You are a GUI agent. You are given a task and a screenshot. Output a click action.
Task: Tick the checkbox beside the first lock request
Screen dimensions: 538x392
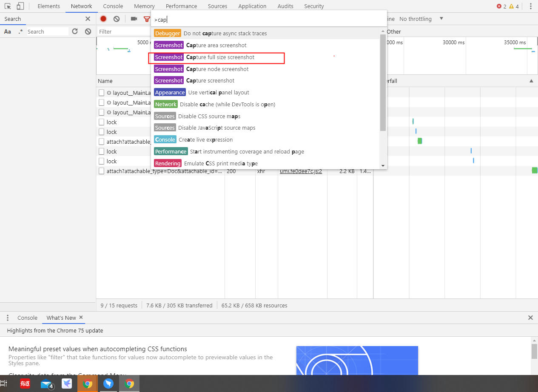[102, 122]
